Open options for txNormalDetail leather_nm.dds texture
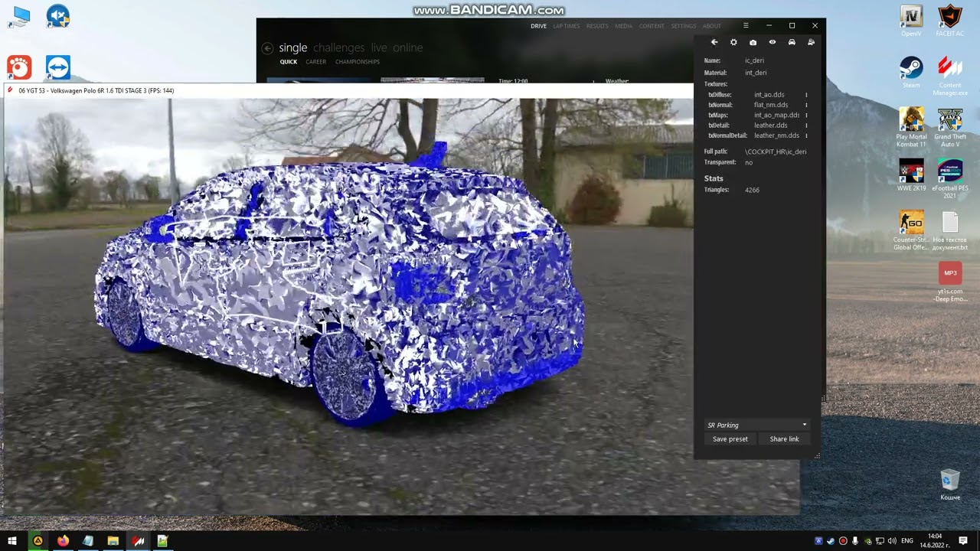Screen dimensions: 980x551 click(x=806, y=135)
